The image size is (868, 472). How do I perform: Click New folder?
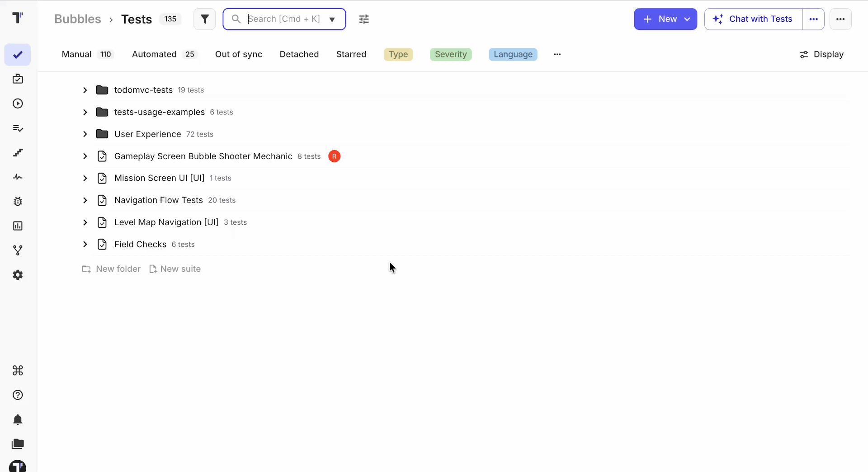(x=111, y=269)
